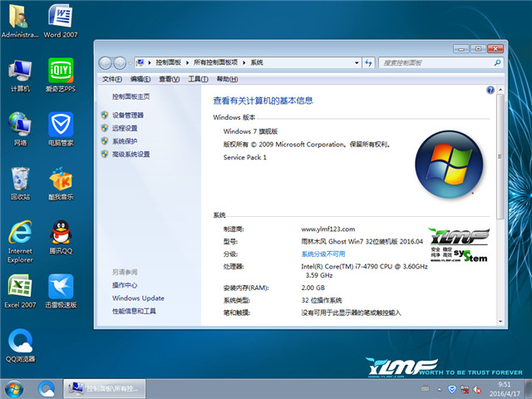Launch 迅雷极速版 desktop icon
The width and height of the screenshot is (532, 399).
click(61, 291)
